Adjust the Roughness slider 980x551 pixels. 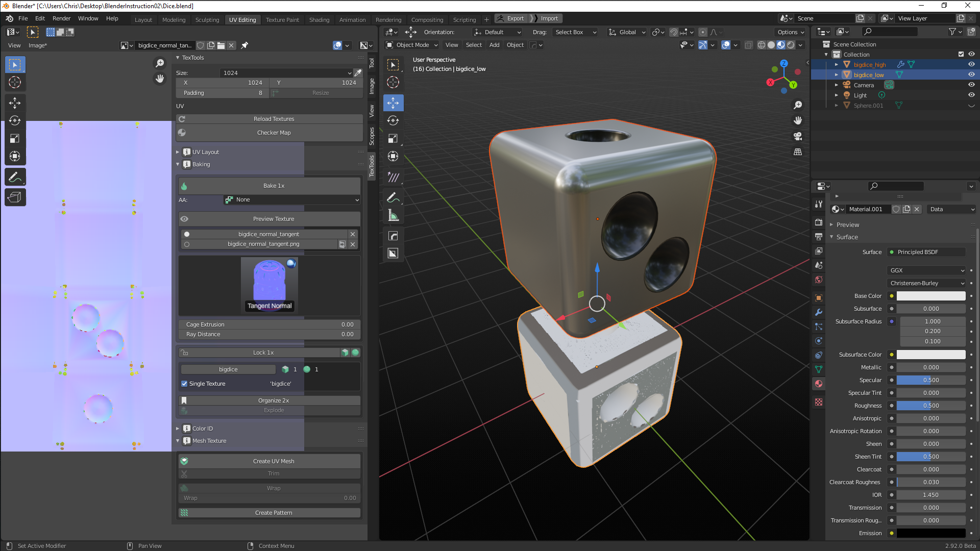[931, 406]
